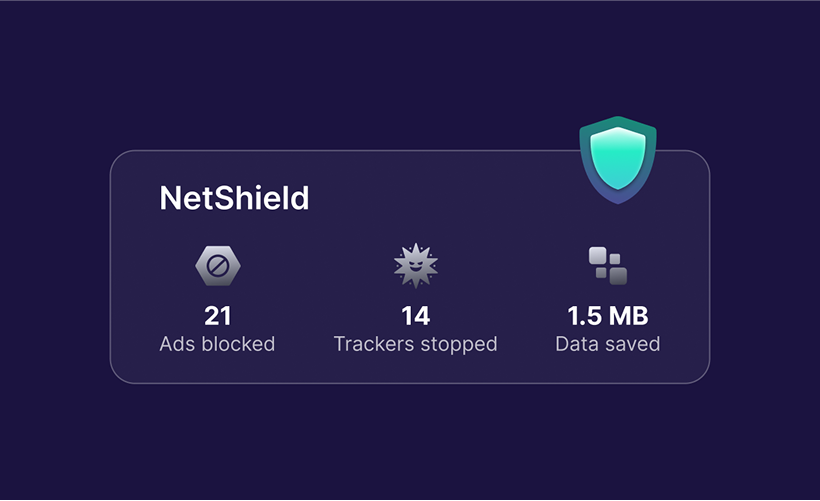The width and height of the screenshot is (820, 501).
Task: Open the Data saved squares icon
Action: (607, 266)
